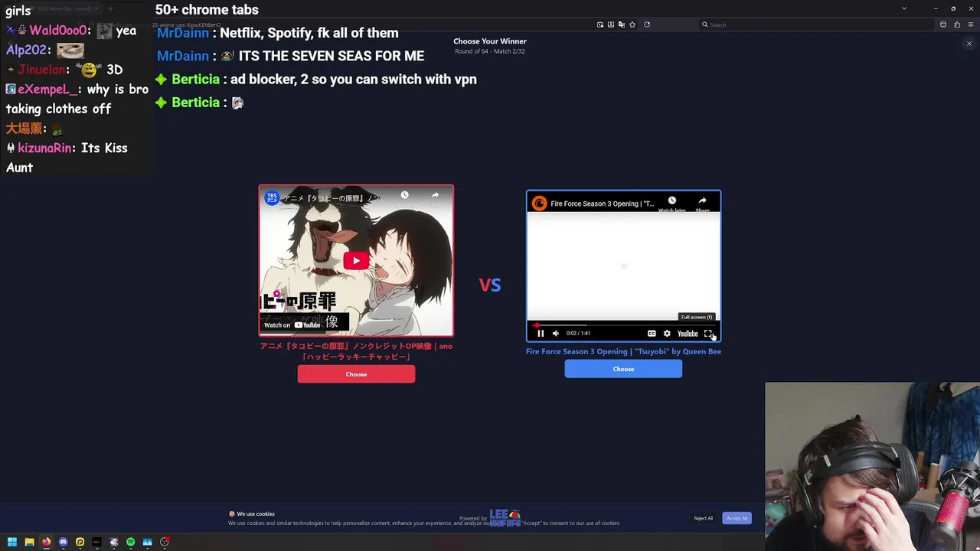Open browser extensions puzzle icon
Viewport: 980px width, 551px height.
point(956,24)
